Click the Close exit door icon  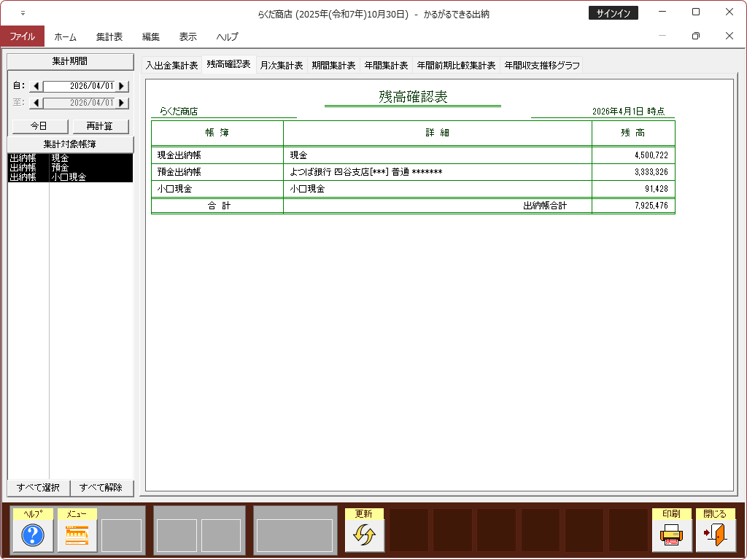(x=715, y=535)
